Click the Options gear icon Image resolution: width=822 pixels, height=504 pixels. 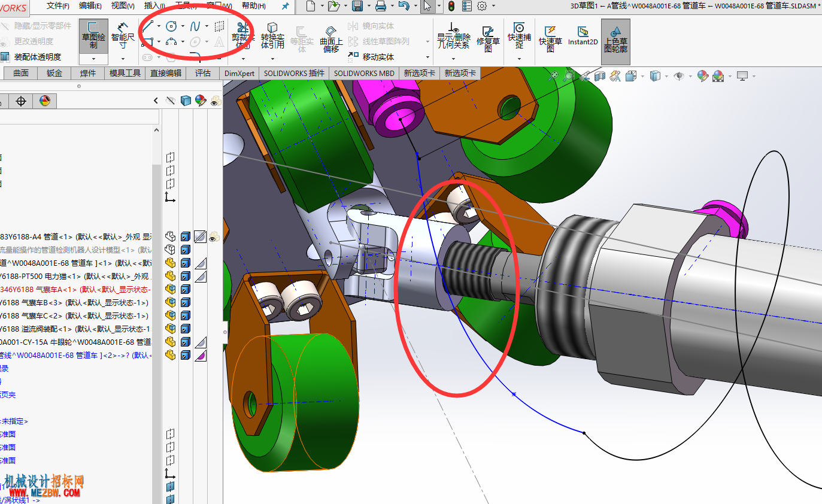482,6
